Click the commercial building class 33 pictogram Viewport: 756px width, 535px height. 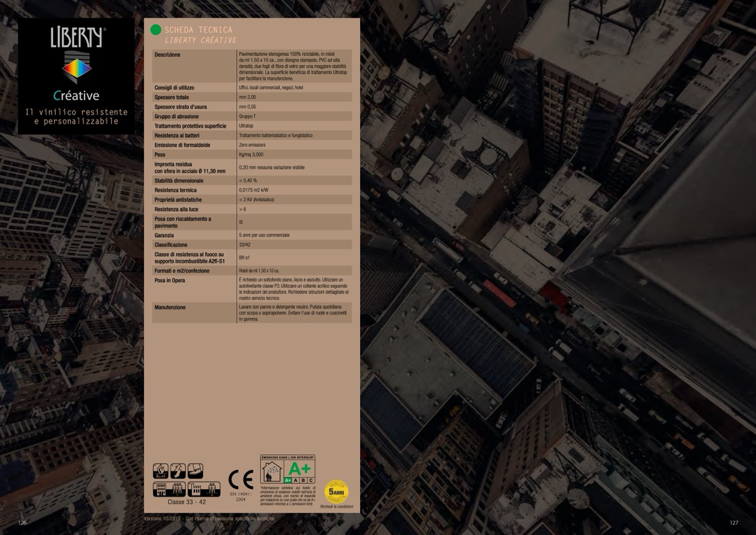[x=169, y=489]
